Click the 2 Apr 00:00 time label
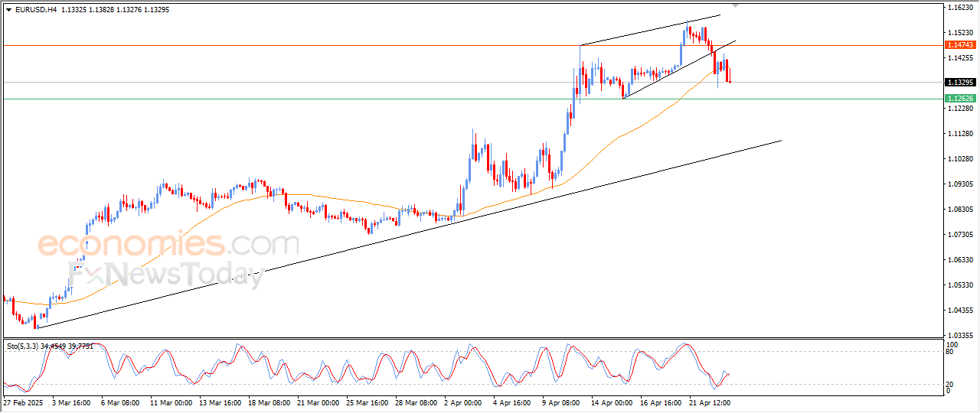Image resolution: width=980 pixels, height=413 pixels. pyautogui.click(x=463, y=402)
